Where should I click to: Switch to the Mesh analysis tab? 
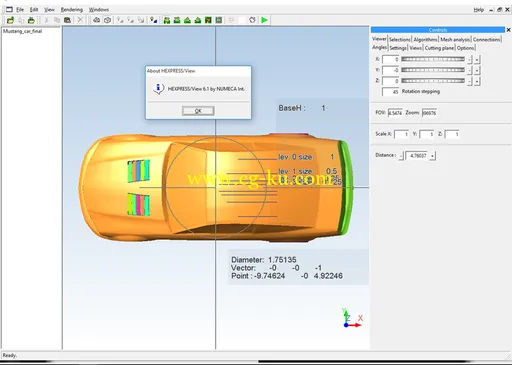click(455, 39)
